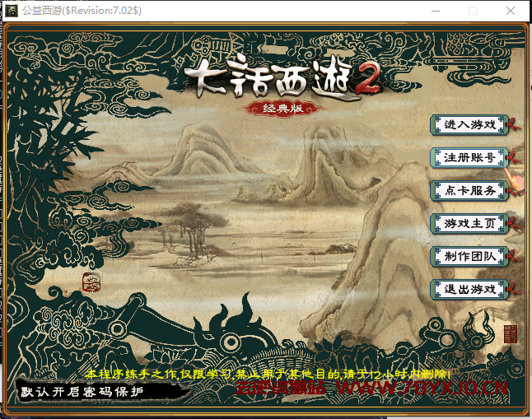
Task: Minimize the 公益西游 window
Action: tap(436, 11)
